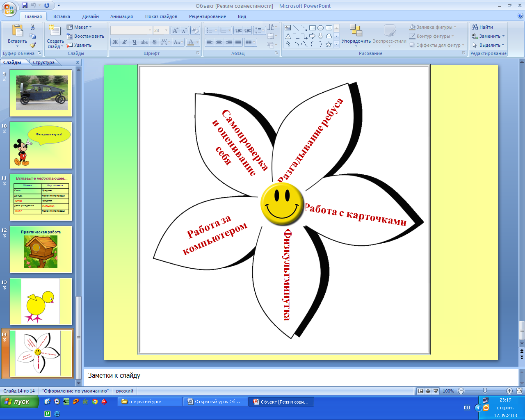Open Заливка фигуры dropdown
The image size is (525, 420).
coord(433,27)
